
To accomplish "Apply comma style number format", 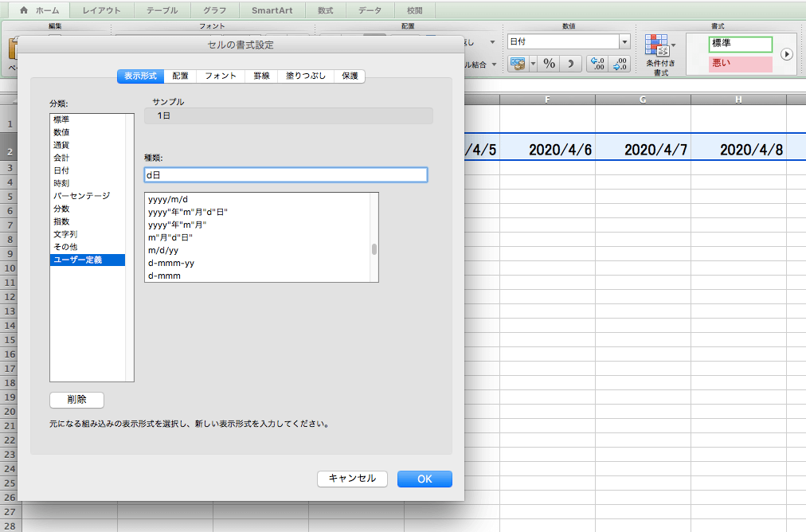I will [570, 64].
